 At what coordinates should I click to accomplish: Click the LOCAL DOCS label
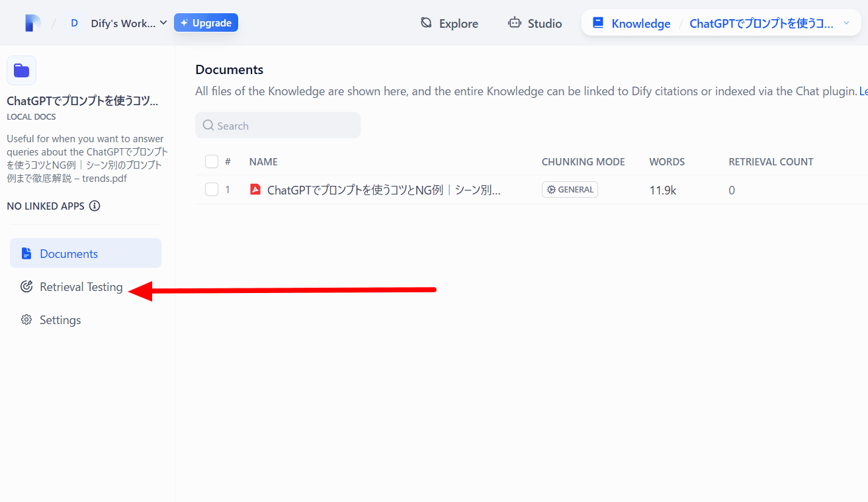(x=31, y=116)
